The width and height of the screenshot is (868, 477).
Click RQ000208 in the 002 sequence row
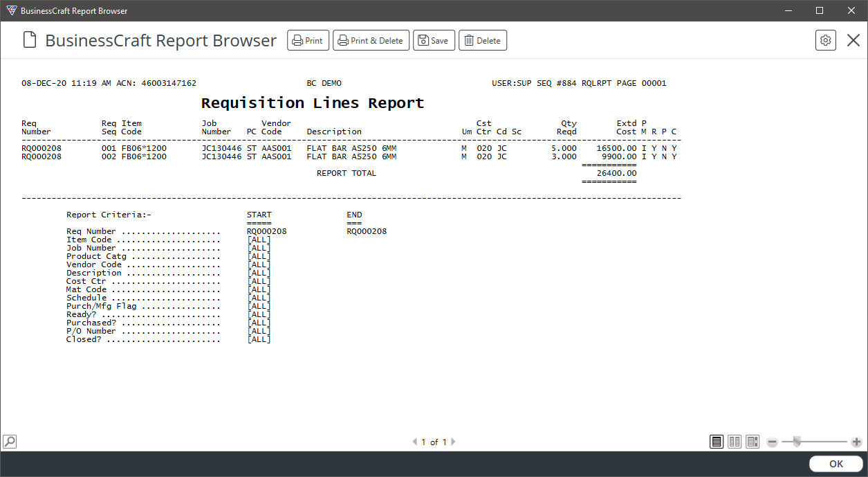coord(41,156)
